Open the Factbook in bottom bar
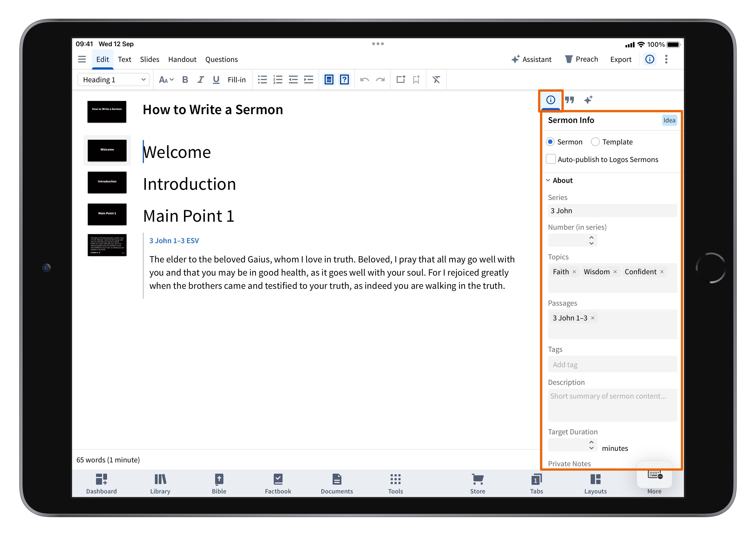The width and height of the screenshot is (756, 535). point(278,484)
